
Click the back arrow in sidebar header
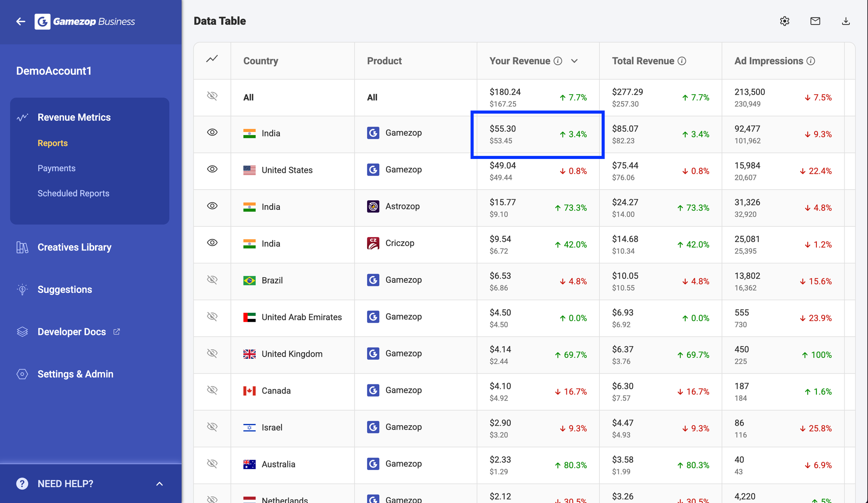point(20,21)
